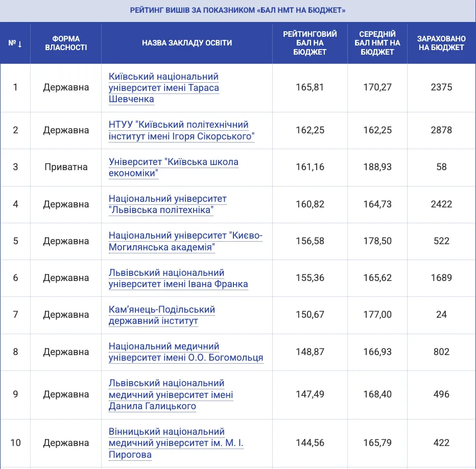Select rating value 155,36
This screenshot has width=476, height=469.
click(x=310, y=278)
